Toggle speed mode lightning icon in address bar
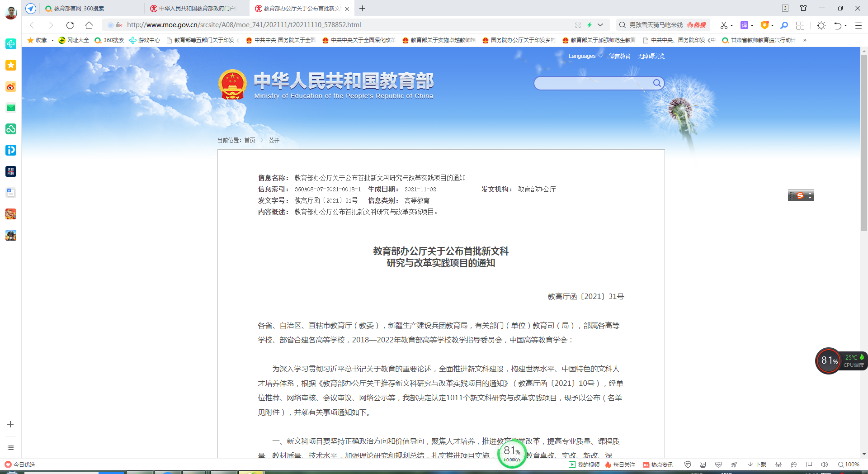 point(590,25)
